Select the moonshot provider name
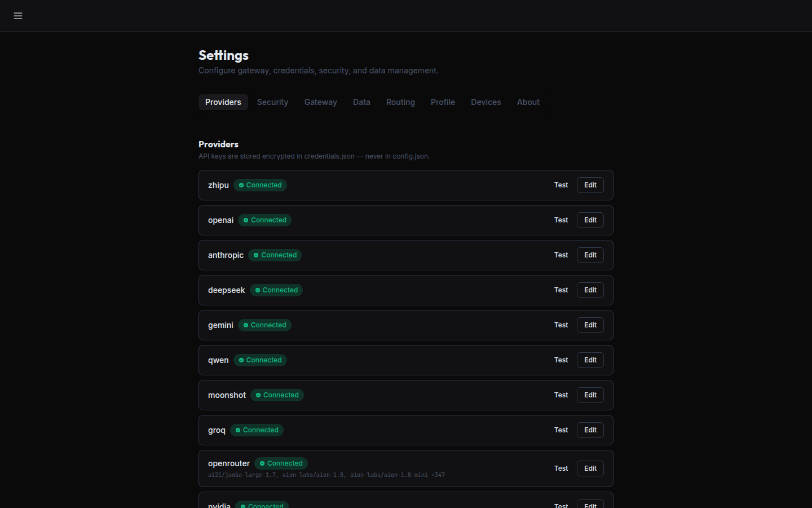Viewport: 812px width, 508px height. coord(227,395)
